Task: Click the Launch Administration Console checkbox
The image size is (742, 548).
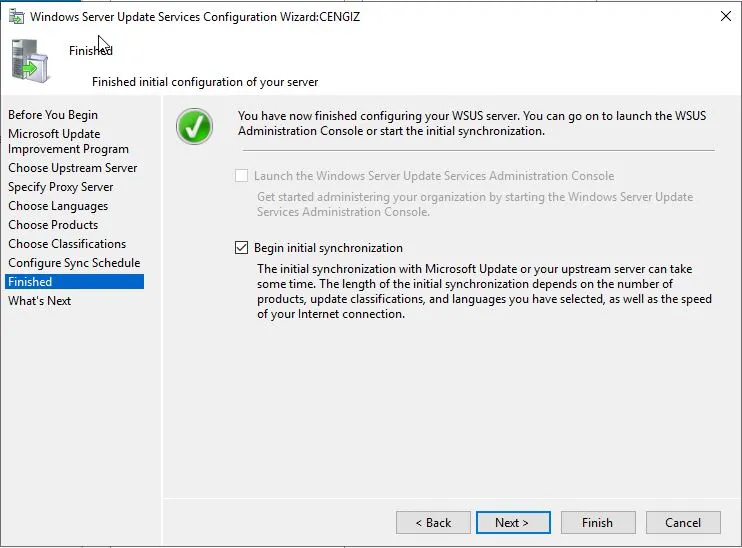Action: pyautogui.click(x=241, y=176)
